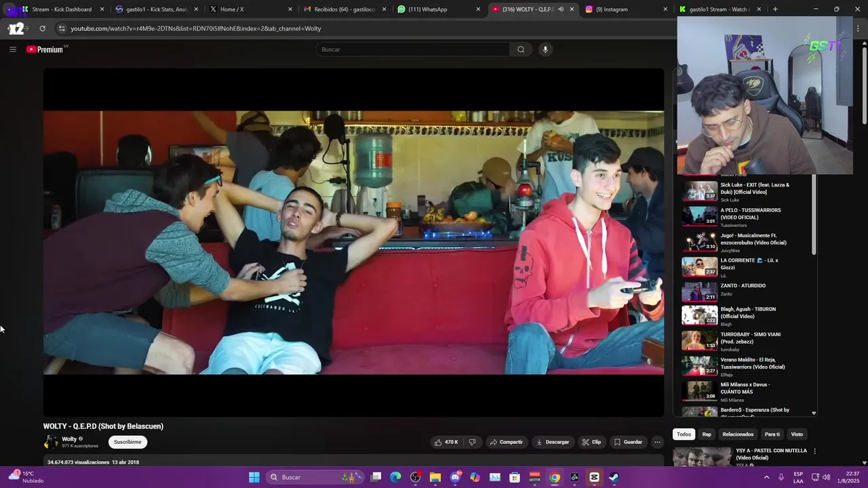Open the Wolty channel name link
Image resolution: width=868 pixels, height=488 pixels.
[69, 439]
